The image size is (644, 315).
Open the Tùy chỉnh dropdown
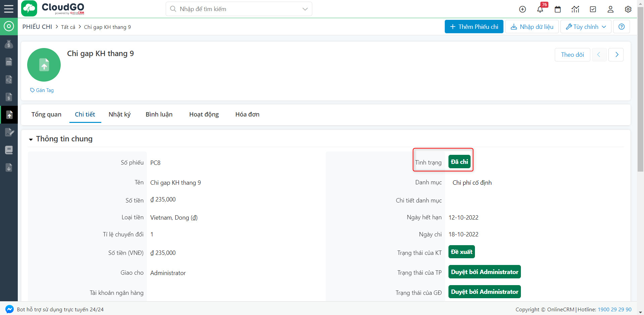pyautogui.click(x=586, y=27)
